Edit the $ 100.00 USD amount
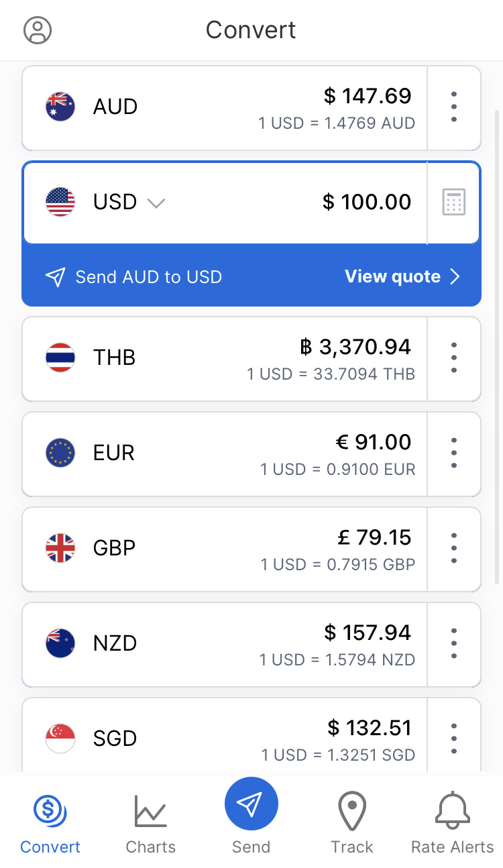Screen dimensions: 503x868 pyautogui.click(x=366, y=202)
